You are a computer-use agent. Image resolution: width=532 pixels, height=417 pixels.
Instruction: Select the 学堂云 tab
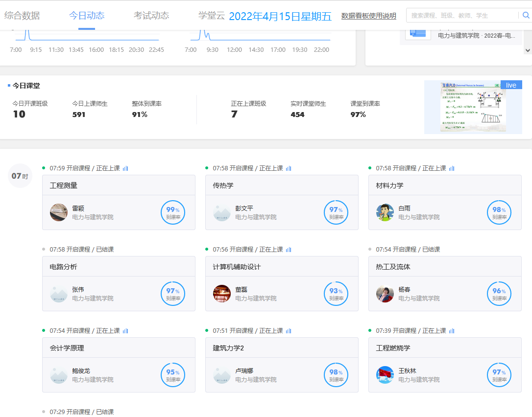coord(212,16)
